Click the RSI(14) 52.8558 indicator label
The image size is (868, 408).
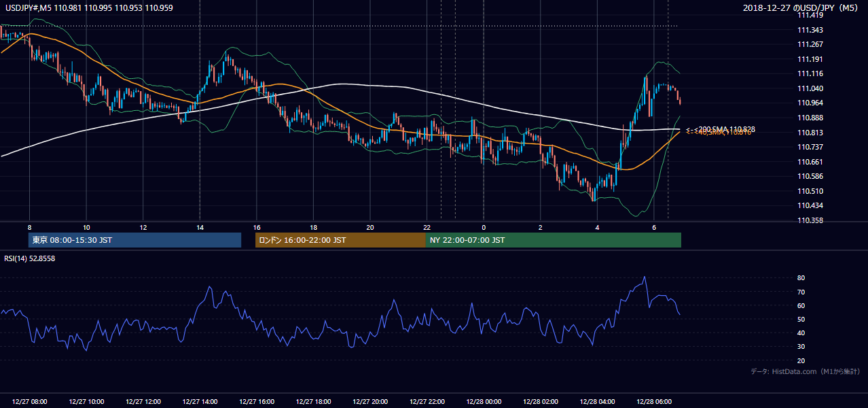coord(30,258)
